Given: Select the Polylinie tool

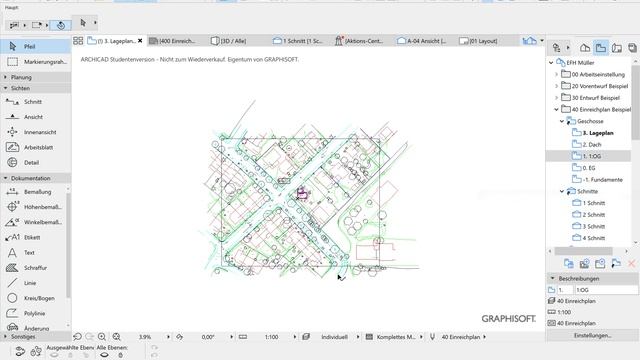Looking at the screenshot, I should point(33,313).
